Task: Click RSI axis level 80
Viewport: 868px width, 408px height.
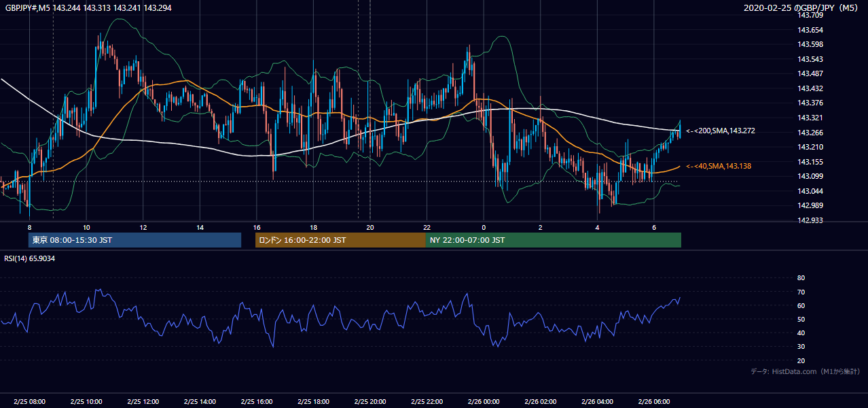Action: pyautogui.click(x=801, y=278)
